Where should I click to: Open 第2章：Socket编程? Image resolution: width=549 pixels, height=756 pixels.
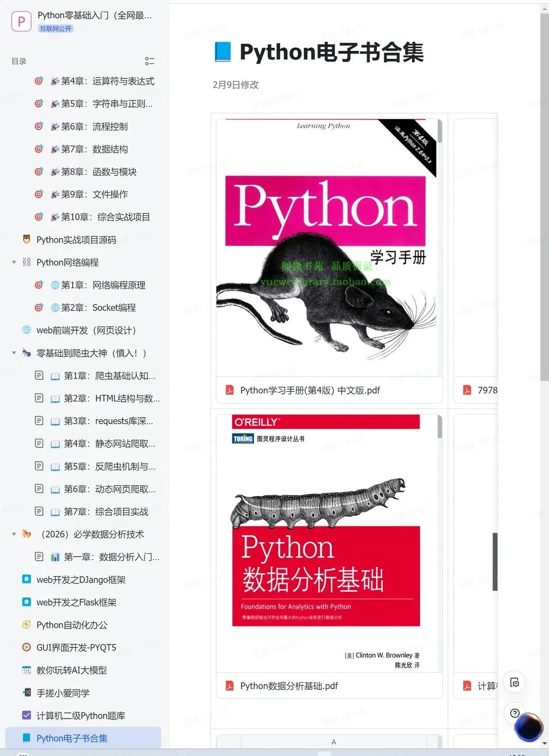pos(99,308)
